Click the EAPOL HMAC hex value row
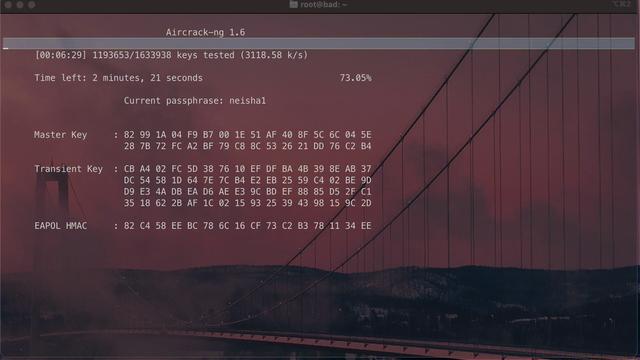 pos(248,226)
